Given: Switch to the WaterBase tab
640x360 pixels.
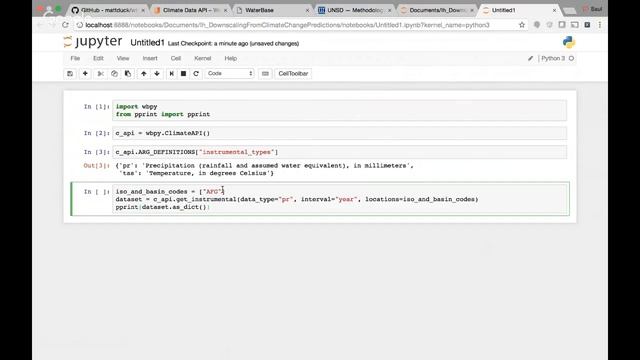Looking at the screenshot, I should 273,10.
